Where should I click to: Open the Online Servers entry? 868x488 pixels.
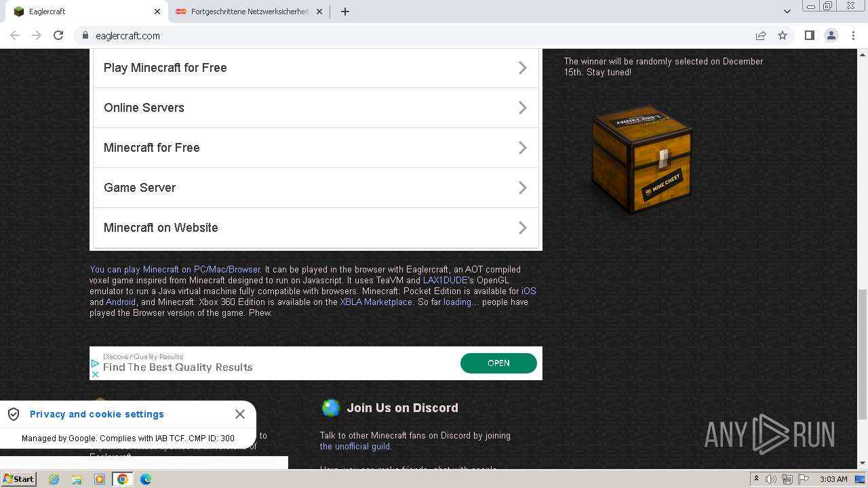(316, 108)
